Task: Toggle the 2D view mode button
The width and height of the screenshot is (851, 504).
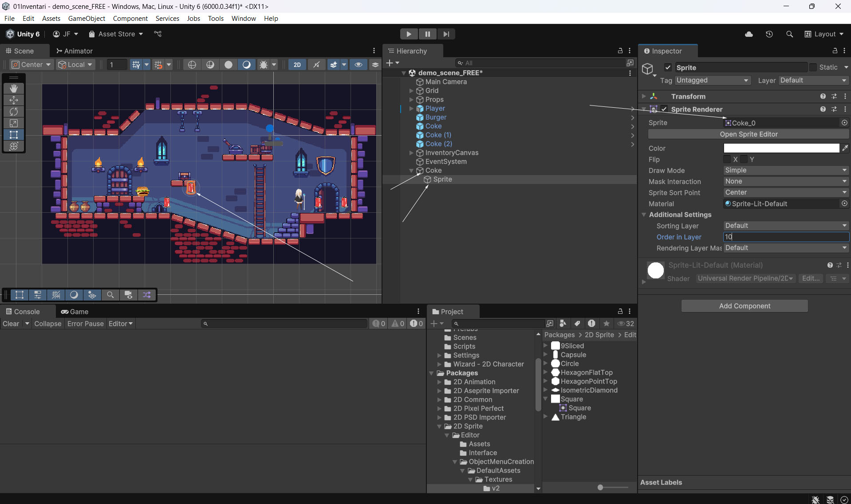Action: click(297, 65)
